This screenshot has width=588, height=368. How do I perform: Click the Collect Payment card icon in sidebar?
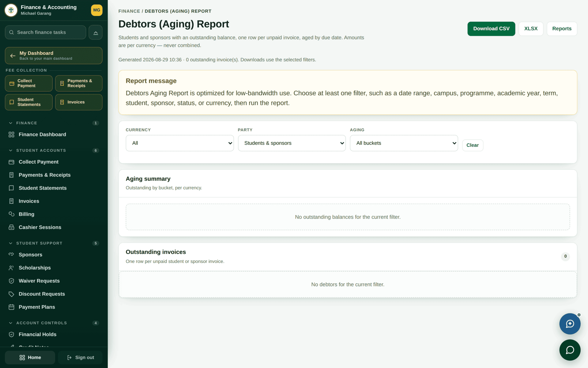(11, 162)
